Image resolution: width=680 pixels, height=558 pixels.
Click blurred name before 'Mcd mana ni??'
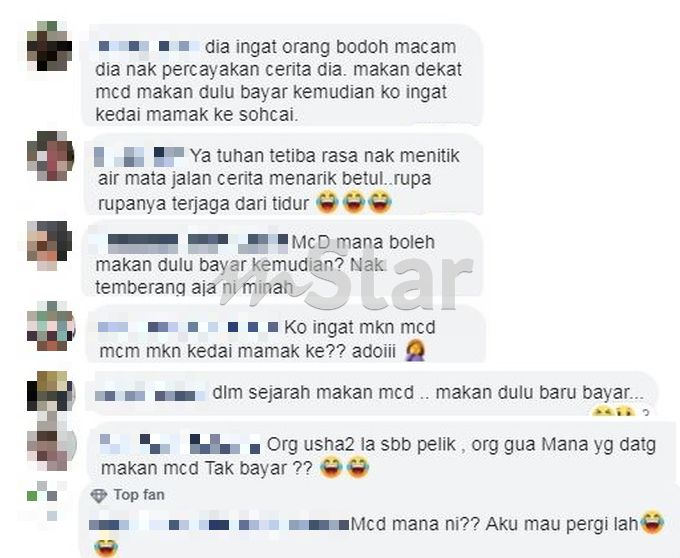pos(219,524)
